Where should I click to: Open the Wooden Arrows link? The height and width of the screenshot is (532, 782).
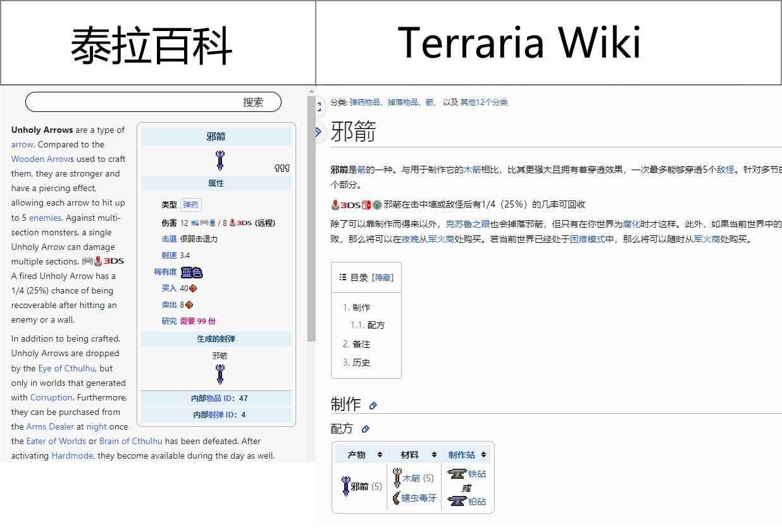[x=42, y=159]
